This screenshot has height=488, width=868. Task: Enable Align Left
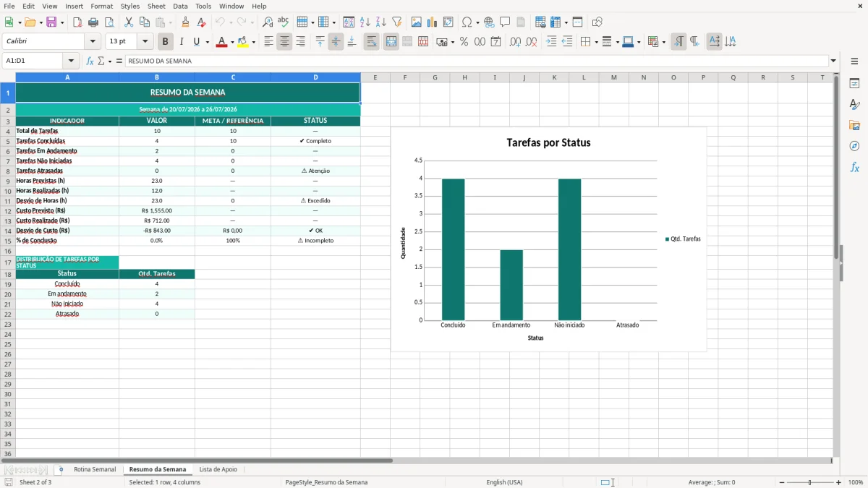click(x=268, y=42)
